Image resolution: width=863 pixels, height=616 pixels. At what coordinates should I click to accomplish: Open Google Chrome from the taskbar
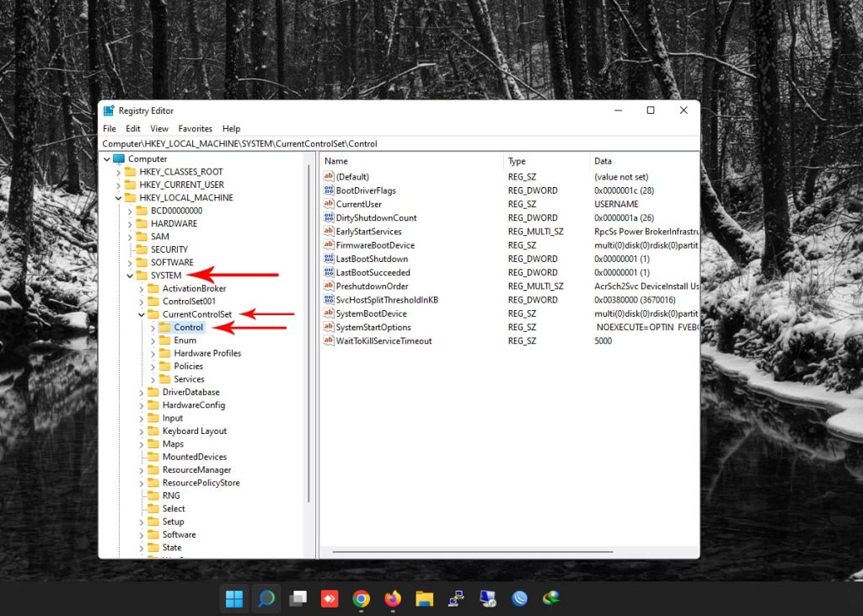point(361,599)
